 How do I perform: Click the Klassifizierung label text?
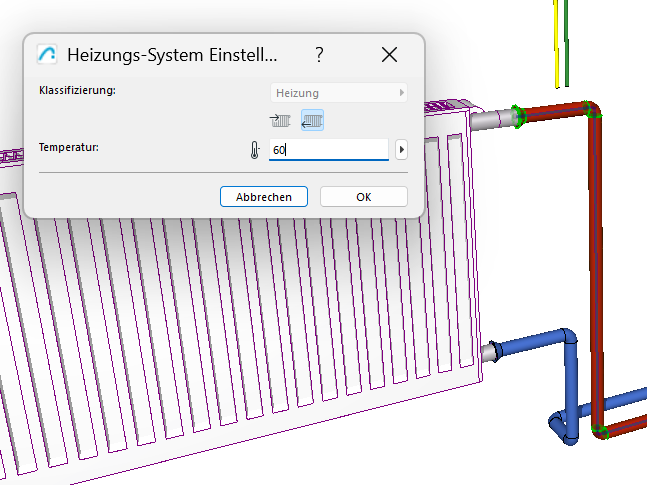77,90
